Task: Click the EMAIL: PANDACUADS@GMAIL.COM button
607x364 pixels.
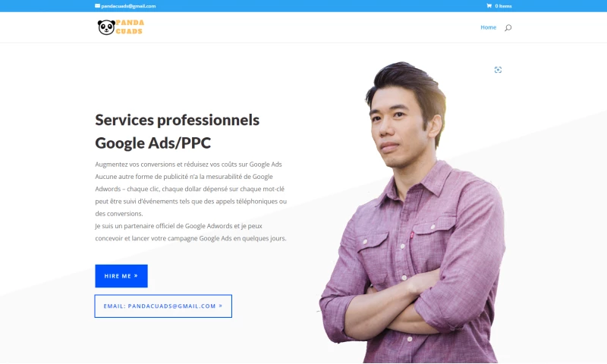Action: 163,306
